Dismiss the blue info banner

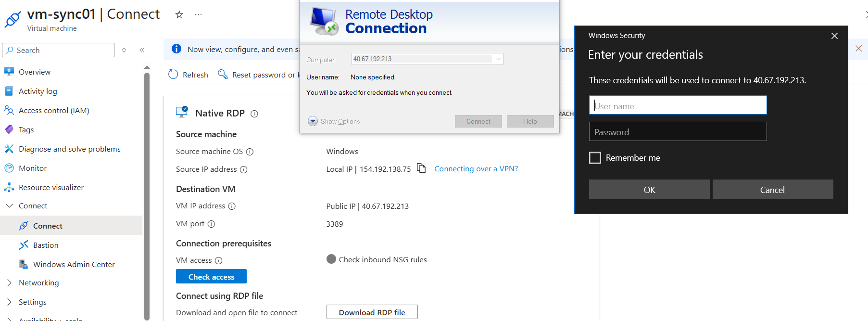pos(858,49)
